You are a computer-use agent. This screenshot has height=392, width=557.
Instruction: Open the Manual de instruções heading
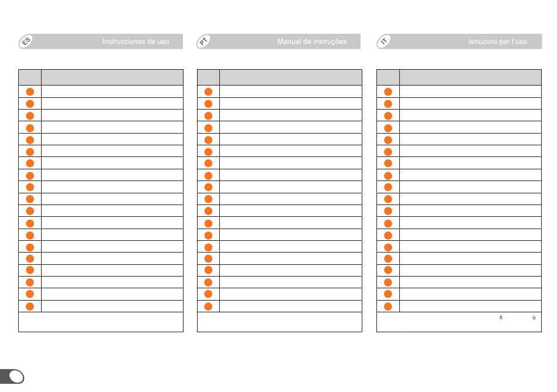[x=312, y=42]
